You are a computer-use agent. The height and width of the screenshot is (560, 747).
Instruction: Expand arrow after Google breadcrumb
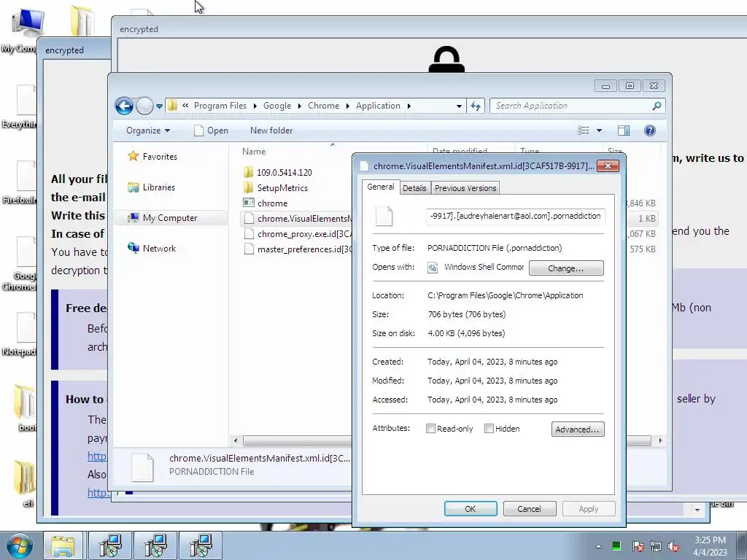(x=300, y=106)
